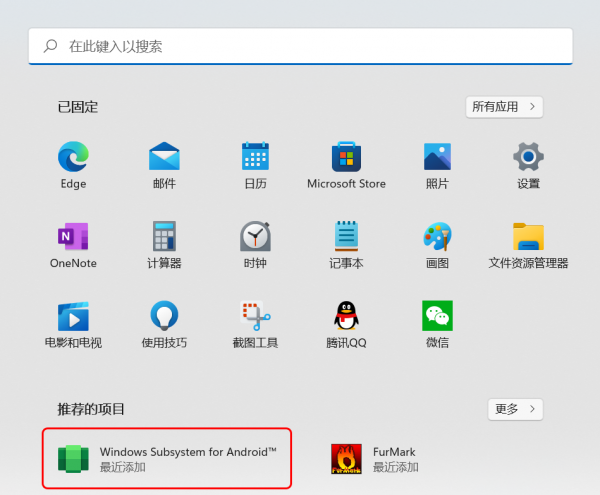Launch OneNote
Image resolution: width=600 pixels, height=495 pixels.
point(73,245)
